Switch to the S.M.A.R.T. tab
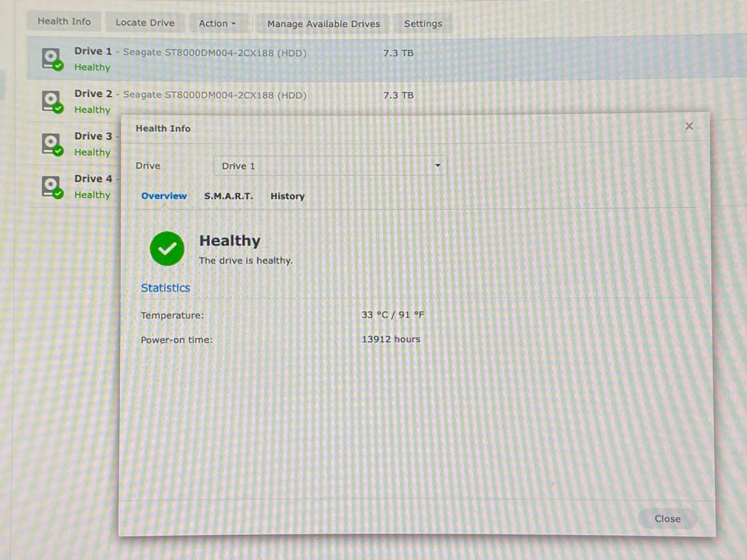 coord(229,196)
